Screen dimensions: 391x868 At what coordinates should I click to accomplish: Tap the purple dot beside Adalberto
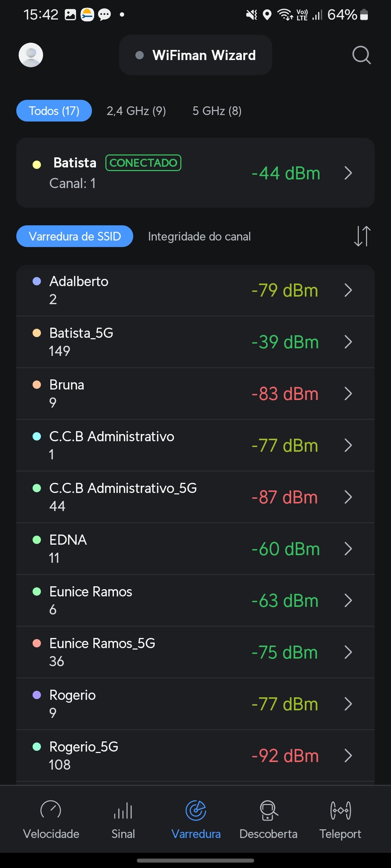click(37, 281)
